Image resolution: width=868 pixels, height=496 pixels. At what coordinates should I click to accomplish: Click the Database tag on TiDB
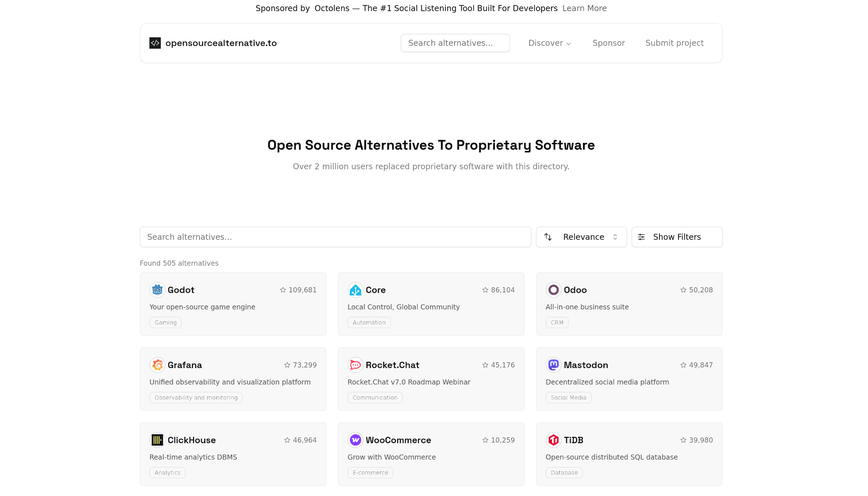click(564, 473)
